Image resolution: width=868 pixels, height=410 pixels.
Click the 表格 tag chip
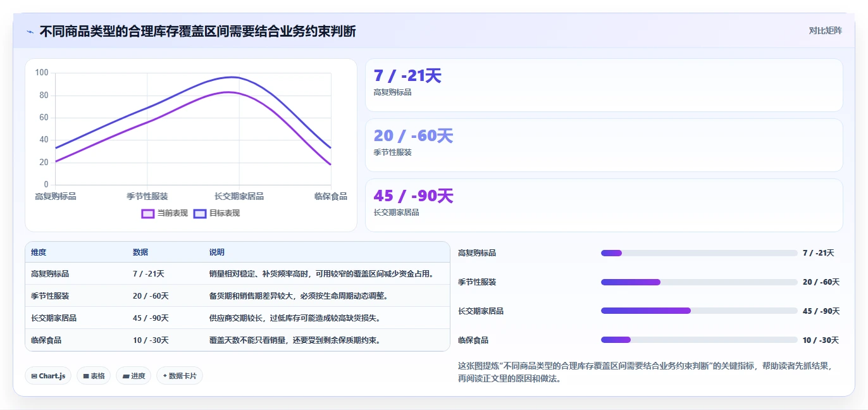click(94, 376)
